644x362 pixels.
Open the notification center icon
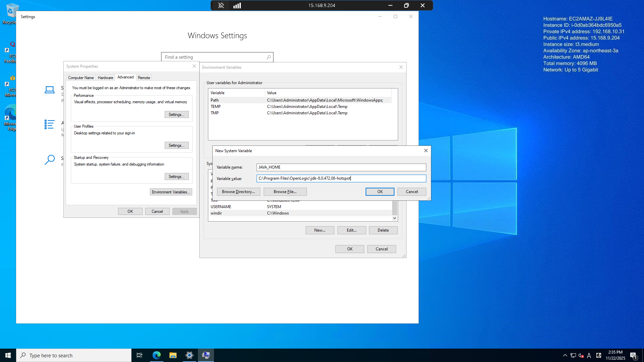[x=633, y=355]
